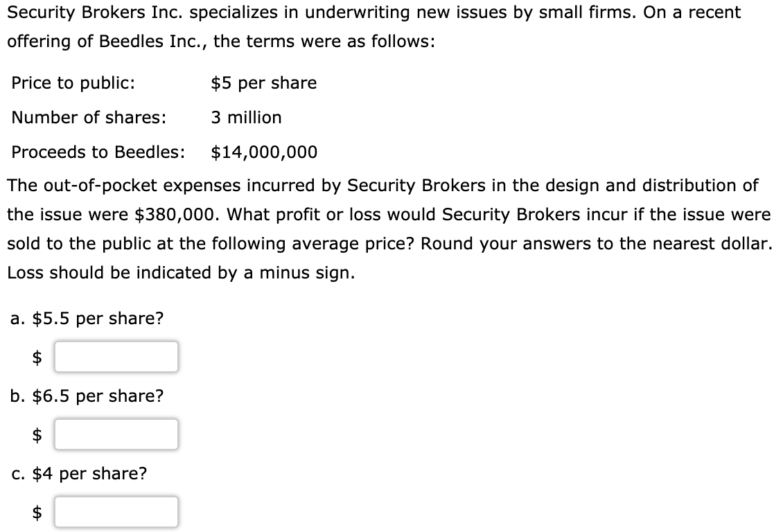Click the text 'Proceeds to Beedles:'
Screen dimensions: 783x532
[x=100, y=152]
